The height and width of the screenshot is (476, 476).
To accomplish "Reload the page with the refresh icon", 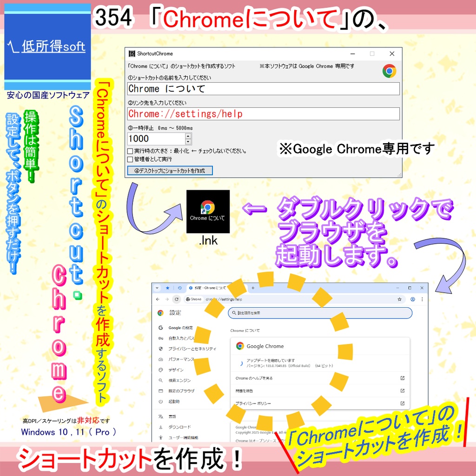I will coord(177,299).
